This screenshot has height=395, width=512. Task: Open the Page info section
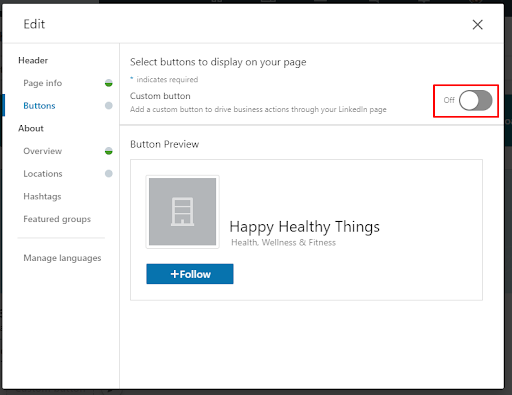point(43,83)
